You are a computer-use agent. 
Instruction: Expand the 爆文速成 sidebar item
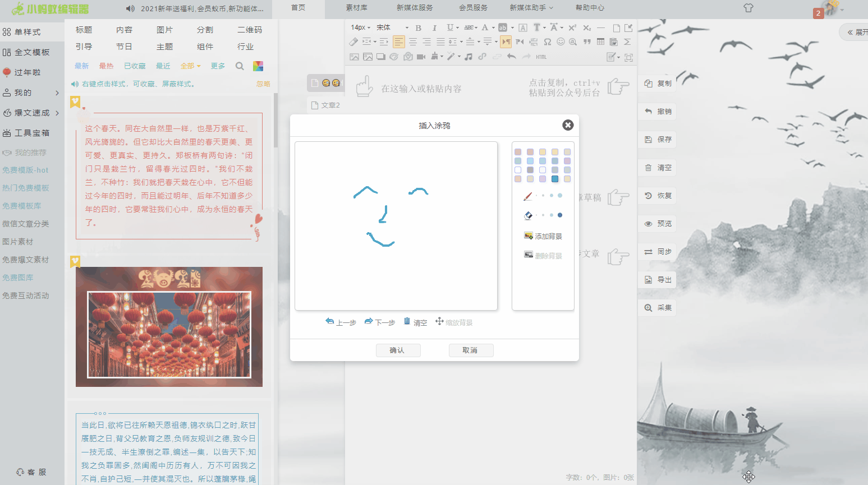click(31, 113)
